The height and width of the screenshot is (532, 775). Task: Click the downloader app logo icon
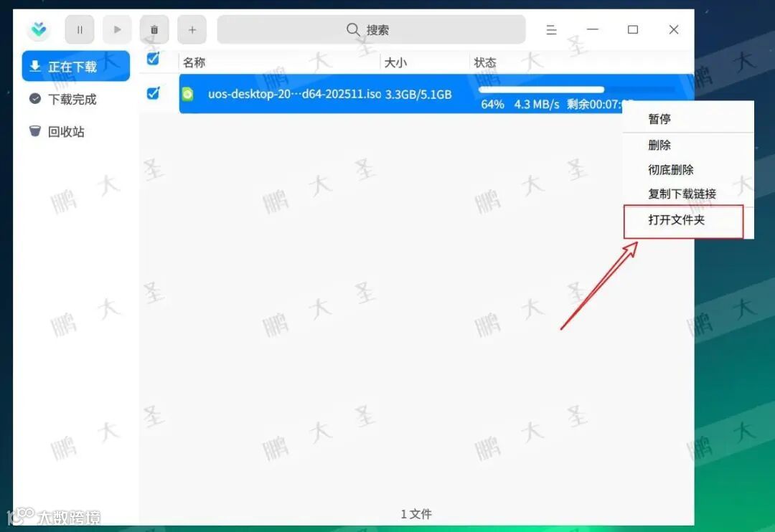[x=39, y=29]
